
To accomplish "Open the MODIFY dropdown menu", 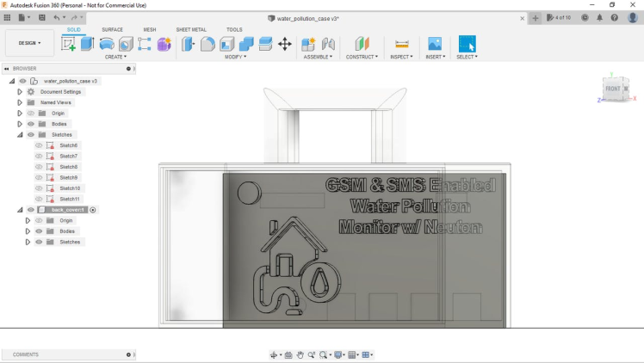I will (235, 57).
